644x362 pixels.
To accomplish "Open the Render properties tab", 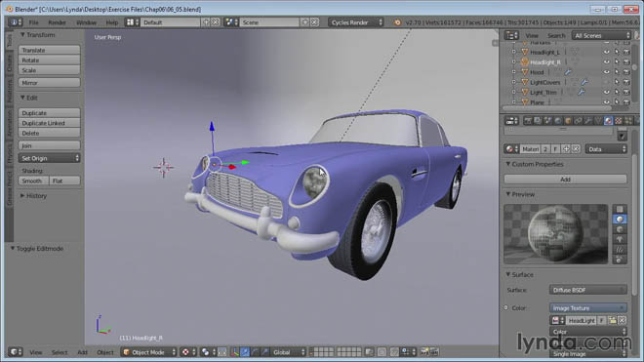I will (528, 121).
